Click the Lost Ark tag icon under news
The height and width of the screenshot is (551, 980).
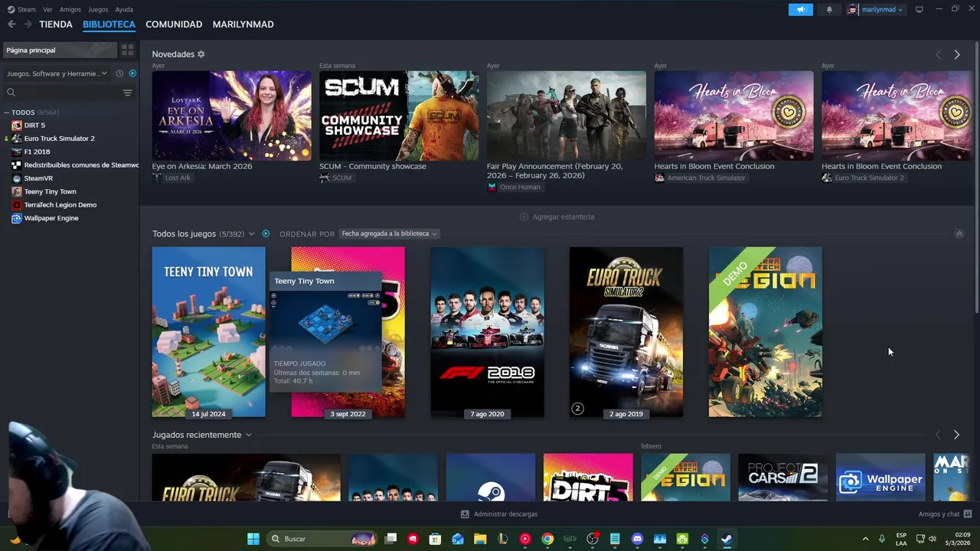[x=157, y=178]
